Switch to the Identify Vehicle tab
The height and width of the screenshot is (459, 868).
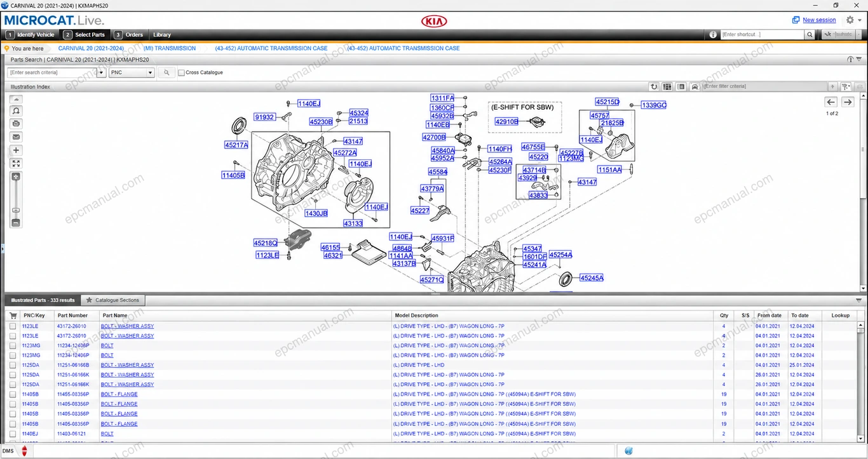31,35
